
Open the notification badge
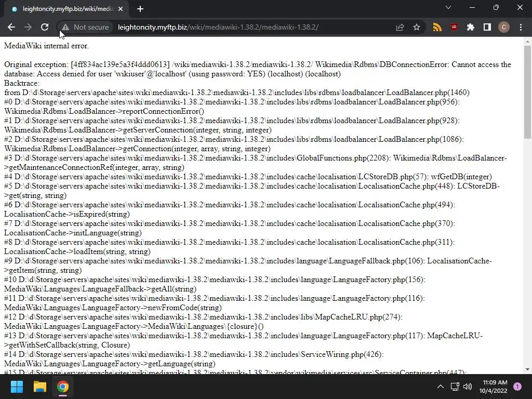click(517, 387)
